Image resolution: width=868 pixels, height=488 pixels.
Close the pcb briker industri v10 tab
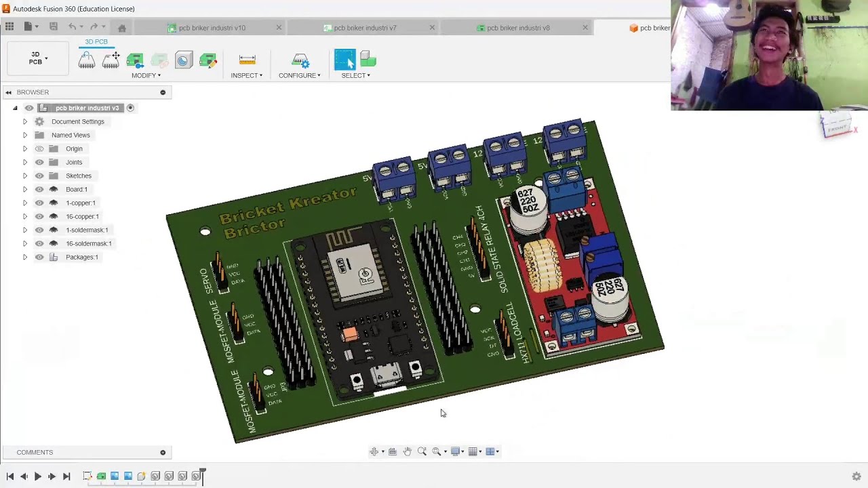[279, 28]
